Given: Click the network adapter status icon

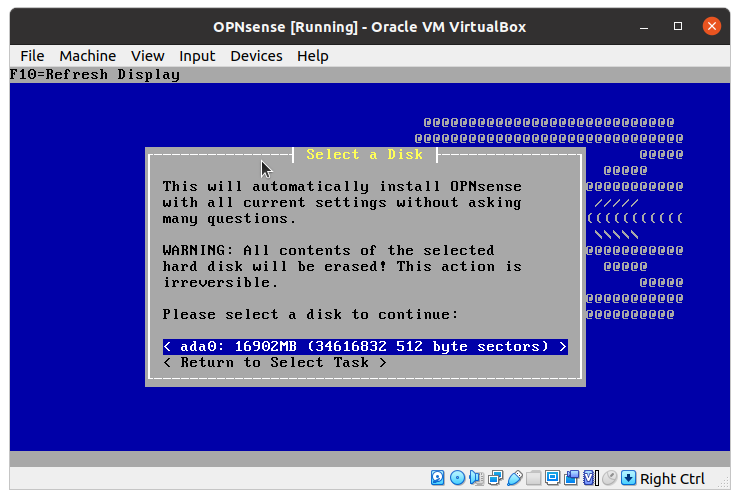Looking at the screenshot, I should 496,478.
